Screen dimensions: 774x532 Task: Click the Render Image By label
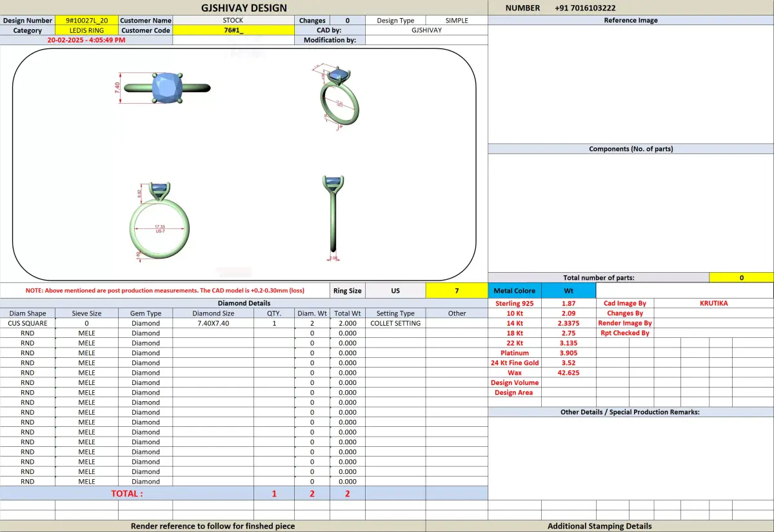tap(624, 323)
